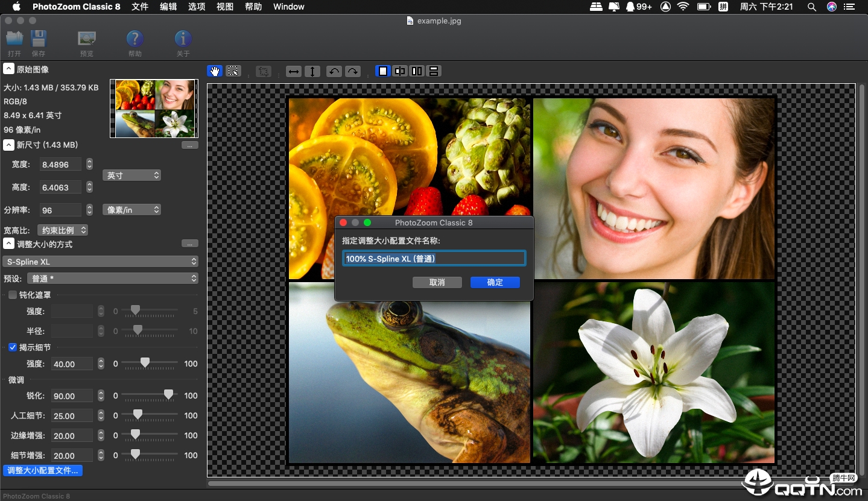Click the 人工细节 slider handle
Screen dimensions: 868x501
pos(138,415)
